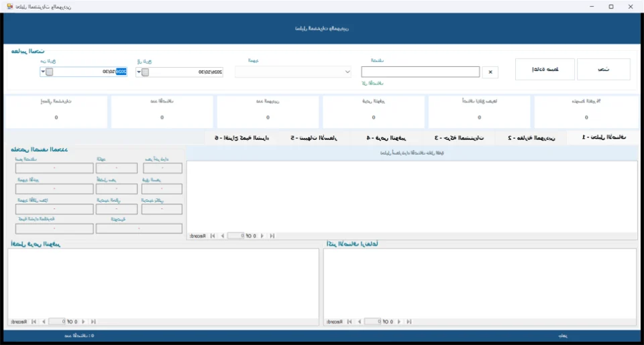644x345 pixels.
Task: Switch to the tab numbered 2
Action: (x=531, y=138)
